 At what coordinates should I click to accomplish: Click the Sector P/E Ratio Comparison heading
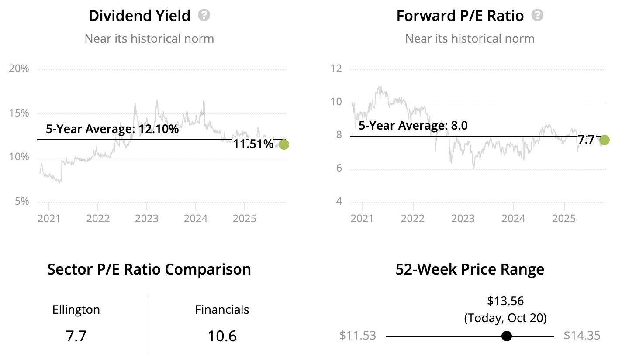click(x=149, y=269)
